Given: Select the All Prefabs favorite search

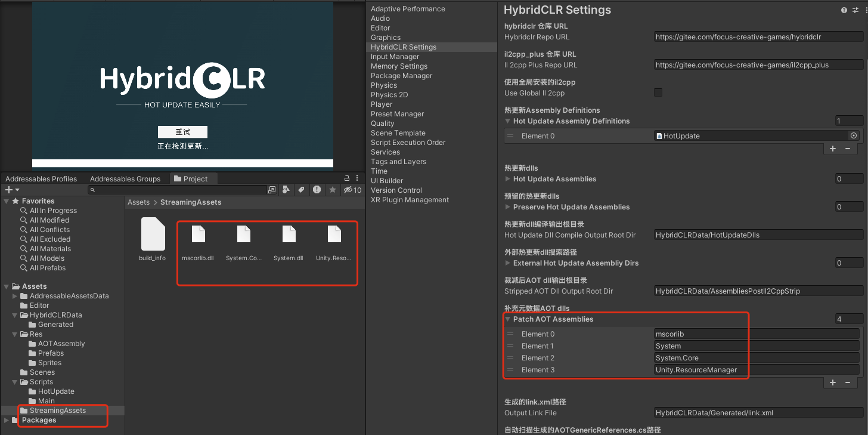Looking at the screenshot, I should [47, 268].
